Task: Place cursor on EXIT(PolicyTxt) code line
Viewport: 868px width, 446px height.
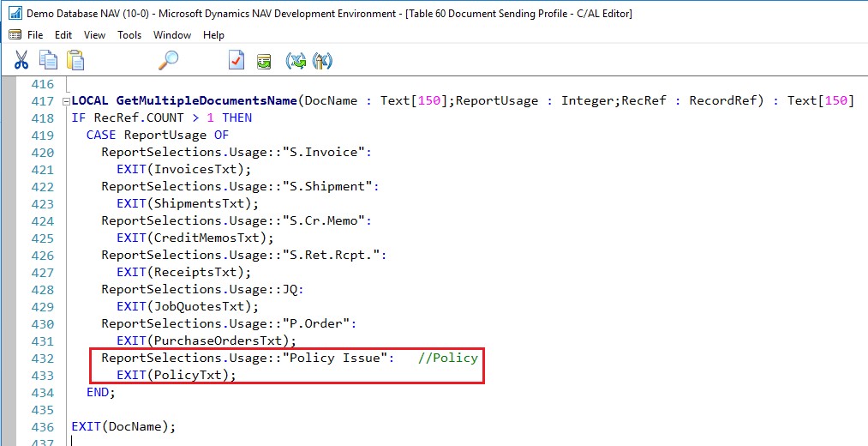Action: tap(176, 375)
